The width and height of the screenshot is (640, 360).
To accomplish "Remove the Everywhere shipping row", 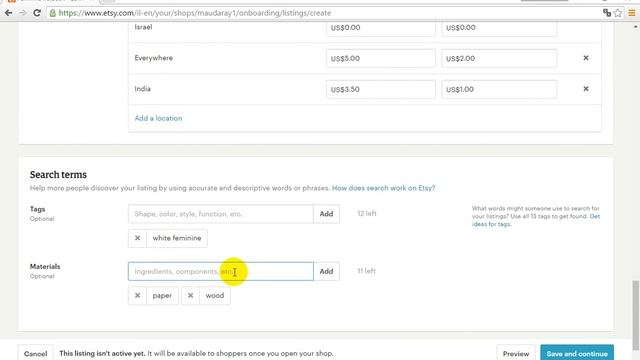I will pos(586,58).
